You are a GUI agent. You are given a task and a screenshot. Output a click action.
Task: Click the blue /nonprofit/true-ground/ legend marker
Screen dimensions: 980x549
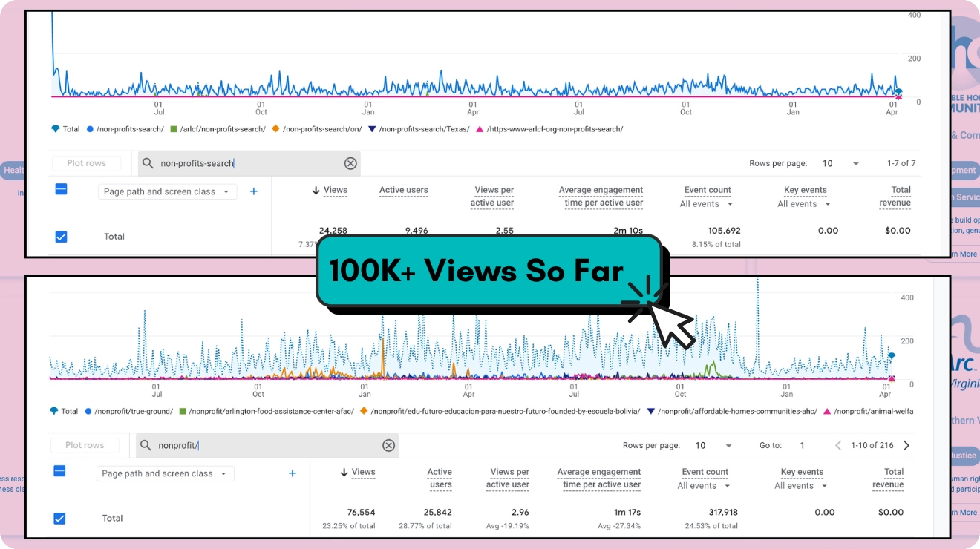click(x=88, y=411)
